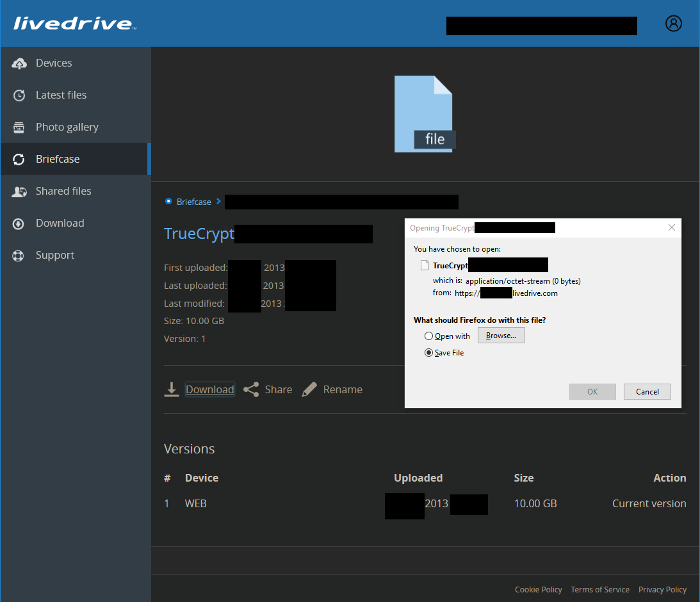Viewport: 700px width, 602px height.
Task: Open the Support section
Action: click(x=76, y=256)
